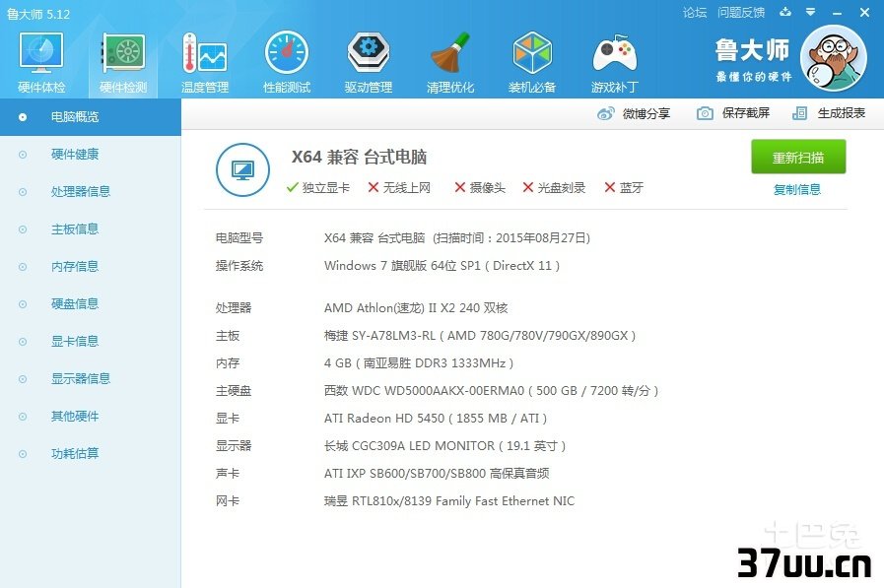The image size is (884, 588).
Task: Click the 长城 CGC309A LED MONITOR value
Action: [x=444, y=446]
